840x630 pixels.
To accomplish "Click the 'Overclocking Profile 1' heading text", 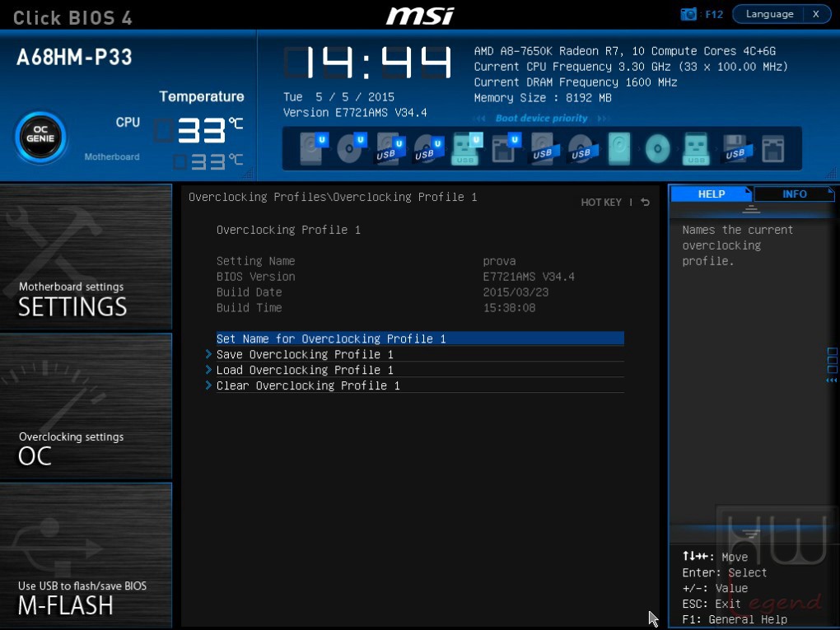I will 288,230.
